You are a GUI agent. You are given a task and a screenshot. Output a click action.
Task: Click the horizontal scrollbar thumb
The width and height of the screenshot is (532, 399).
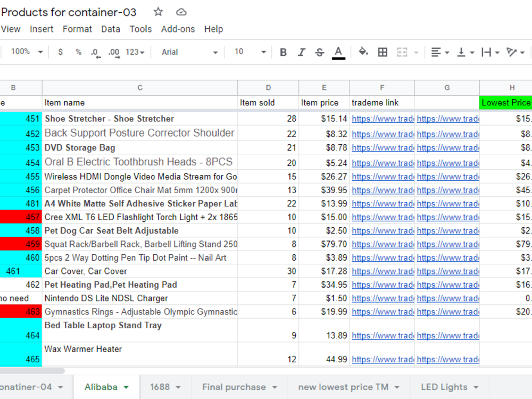tap(32, 371)
